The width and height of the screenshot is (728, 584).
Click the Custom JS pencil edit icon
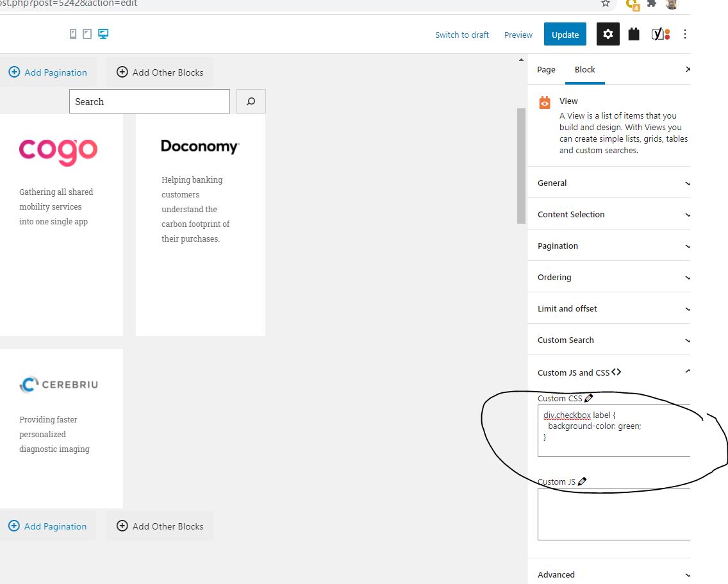[x=582, y=481]
